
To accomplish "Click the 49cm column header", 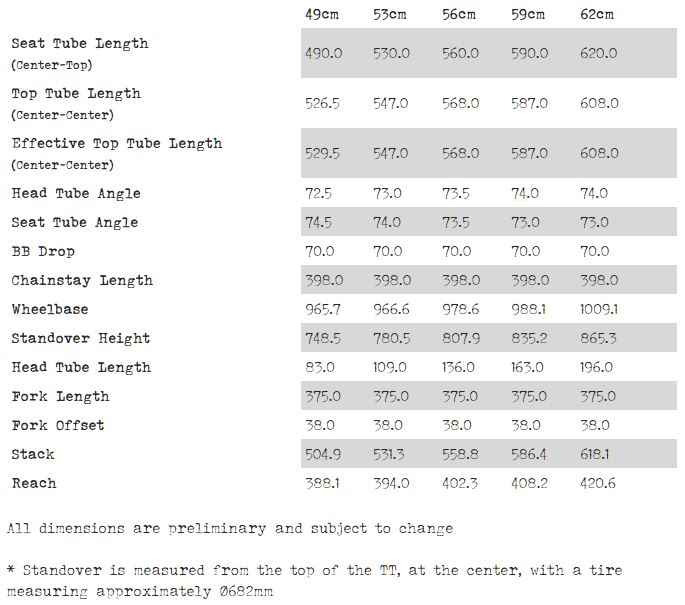I will pyautogui.click(x=322, y=14).
